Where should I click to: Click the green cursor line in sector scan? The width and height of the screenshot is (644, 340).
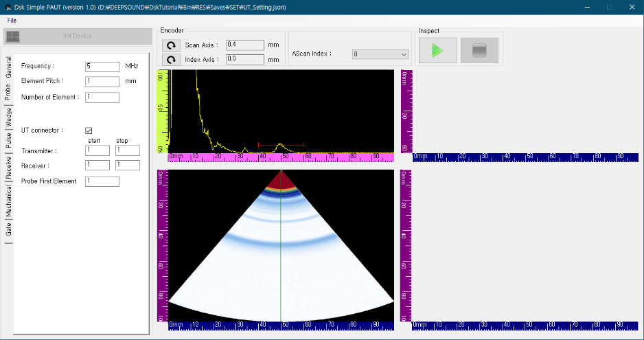(281, 246)
